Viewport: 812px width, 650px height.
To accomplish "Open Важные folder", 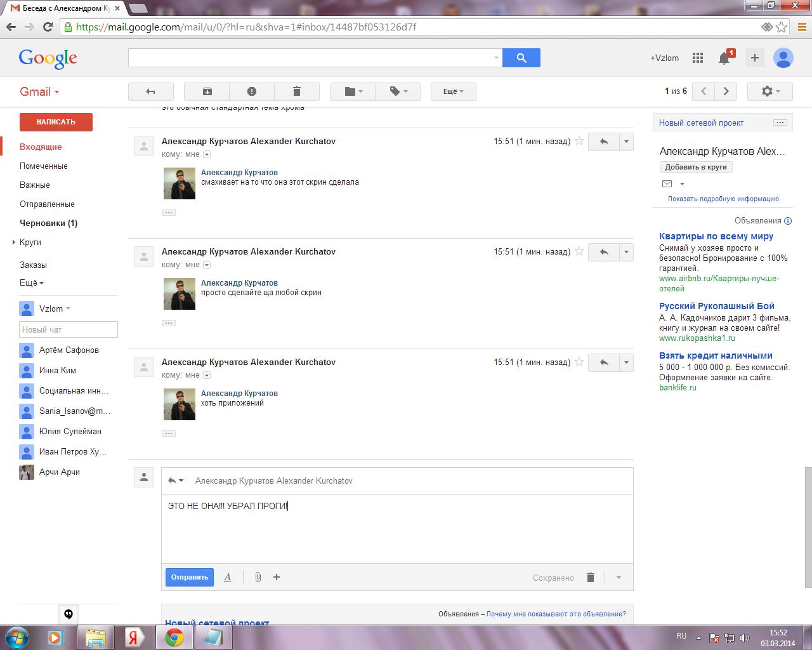I will pos(35,185).
